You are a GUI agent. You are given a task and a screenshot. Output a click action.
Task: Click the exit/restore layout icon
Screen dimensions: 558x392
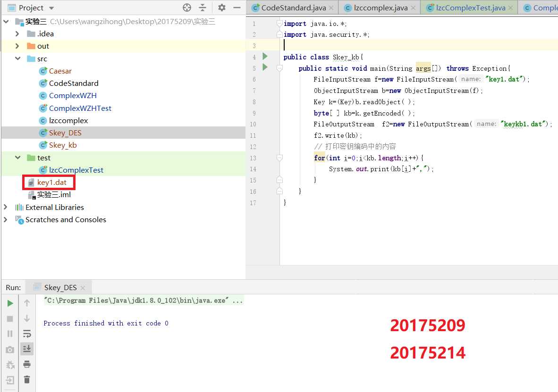coord(10,380)
